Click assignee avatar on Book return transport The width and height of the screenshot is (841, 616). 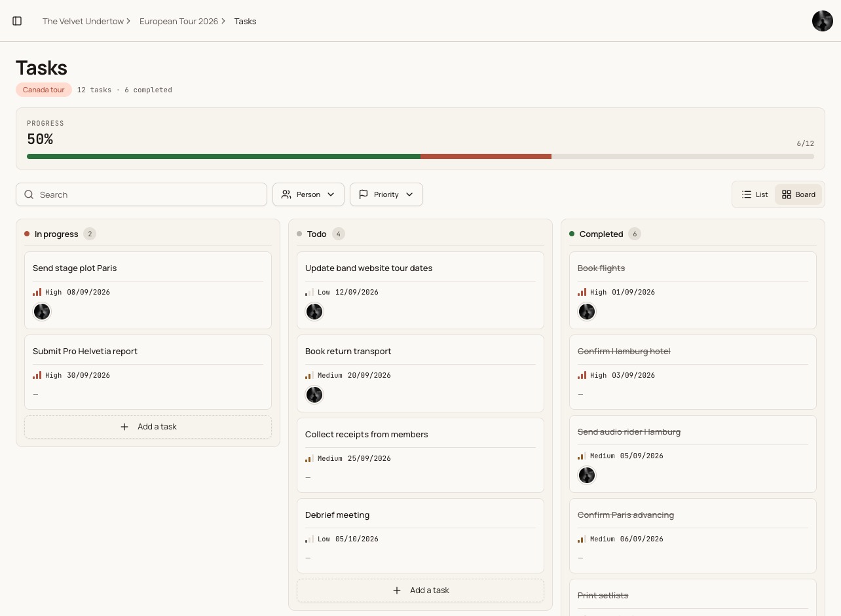point(314,395)
